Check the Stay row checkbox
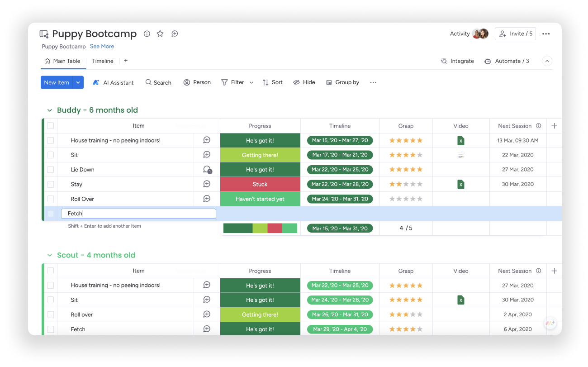The width and height of the screenshot is (588, 367). pos(50,184)
